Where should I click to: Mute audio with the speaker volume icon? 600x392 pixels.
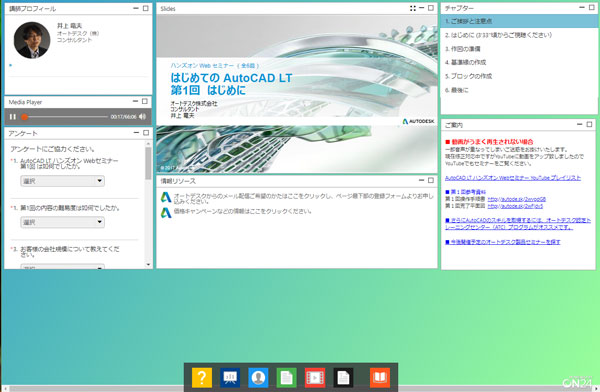pos(143,117)
